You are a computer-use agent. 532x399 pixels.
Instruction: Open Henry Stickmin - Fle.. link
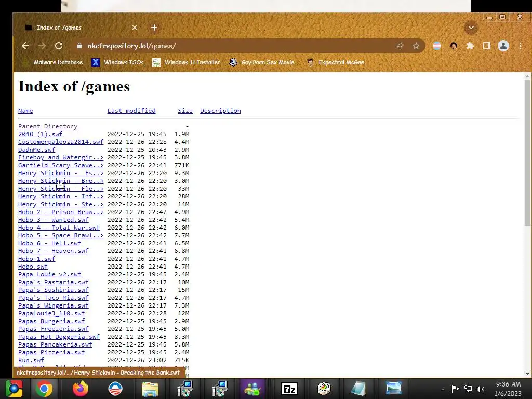(x=61, y=189)
